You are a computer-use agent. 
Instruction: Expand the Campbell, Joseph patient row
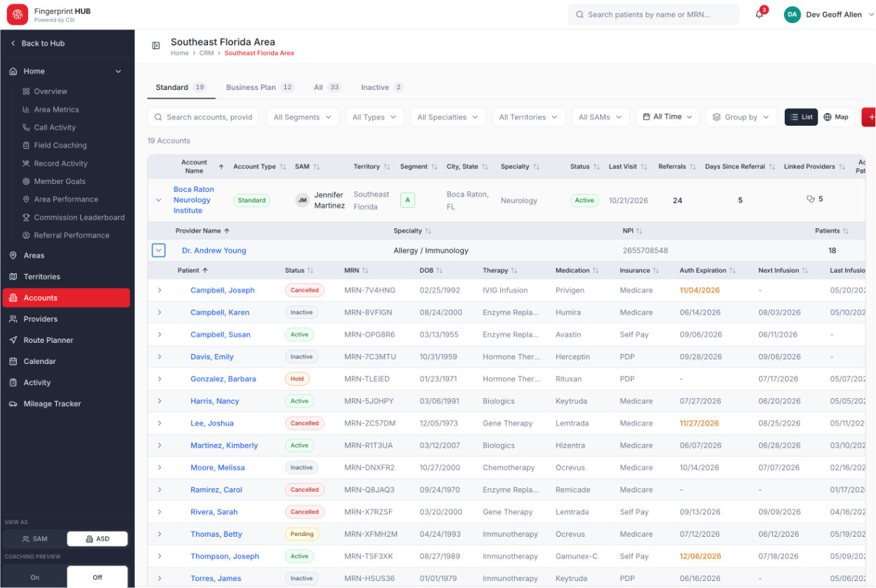[x=159, y=290]
